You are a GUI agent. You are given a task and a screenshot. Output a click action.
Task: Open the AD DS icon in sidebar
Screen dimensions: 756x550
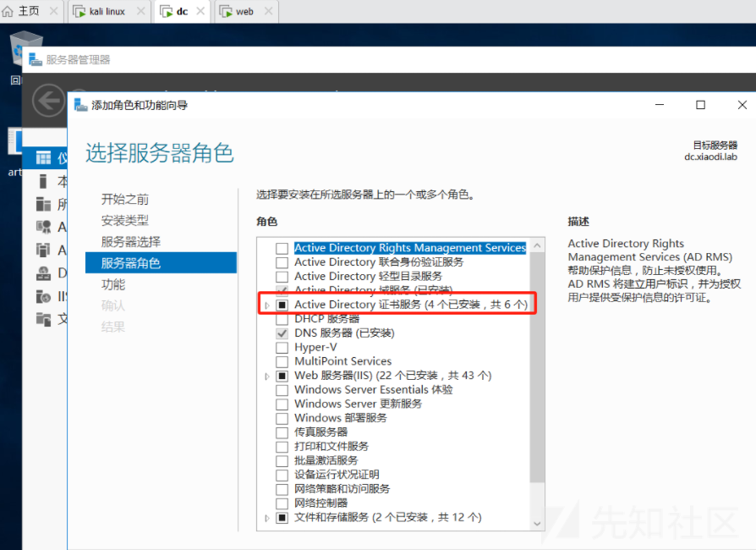point(43,250)
